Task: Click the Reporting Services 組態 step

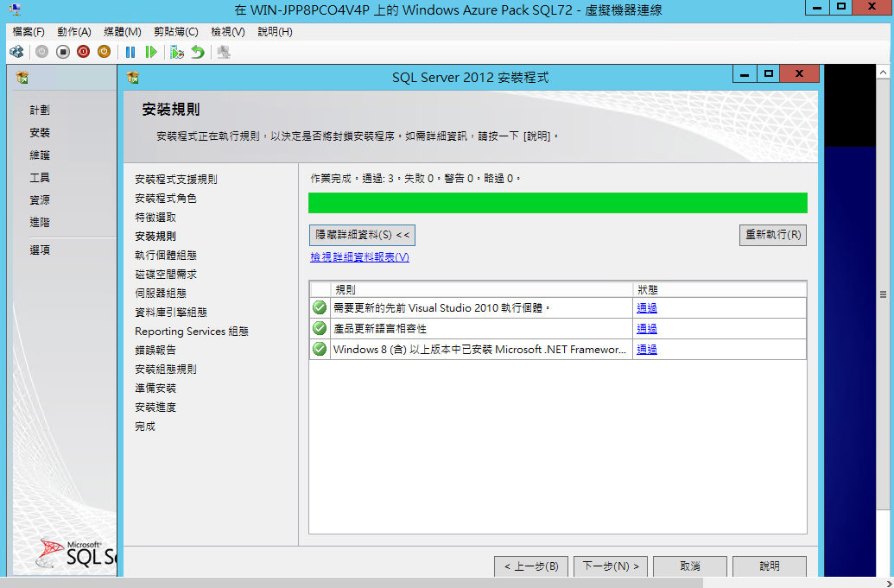Action: click(x=192, y=332)
